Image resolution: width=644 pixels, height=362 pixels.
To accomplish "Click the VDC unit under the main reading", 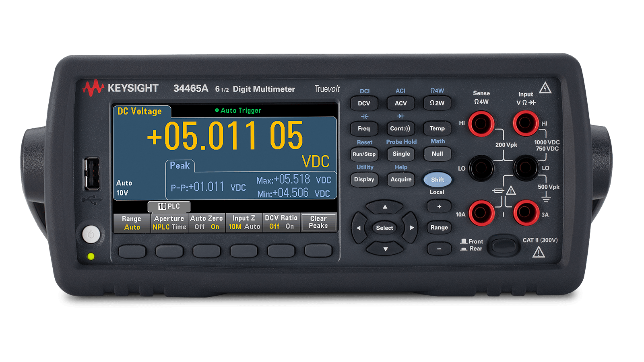I will coord(316,161).
